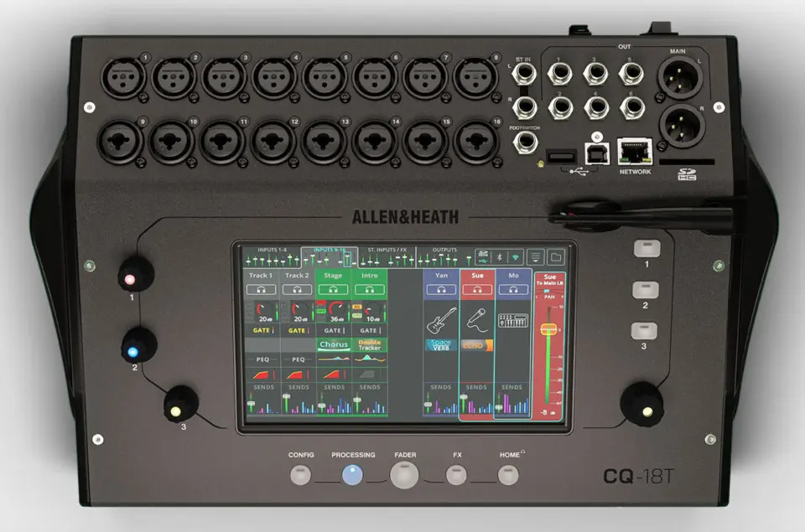Toggle headphone listen on Intro

[370, 290]
